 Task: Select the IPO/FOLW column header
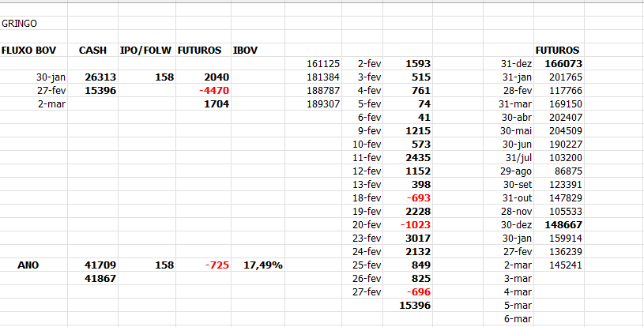tap(145, 51)
